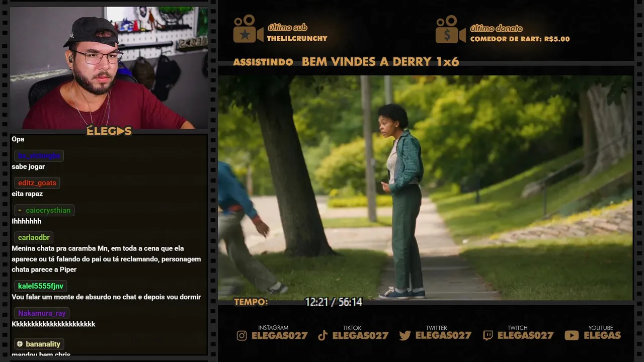Image resolution: width=644 pixels, height=362 pixels.
Task: Click the TikTok logo icon
Action: pyautogui.click(x=323, y=335)
